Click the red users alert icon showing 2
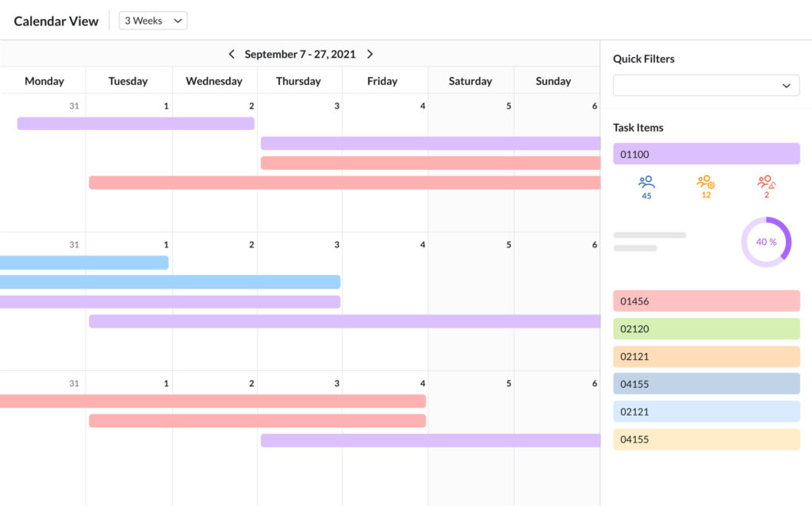812x506 pixels. click(x=766, y=186)
